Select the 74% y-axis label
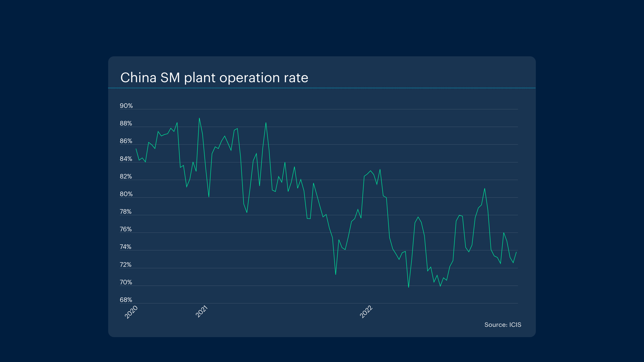The height and width of the screenshot is (362, 644). point(125,247)
